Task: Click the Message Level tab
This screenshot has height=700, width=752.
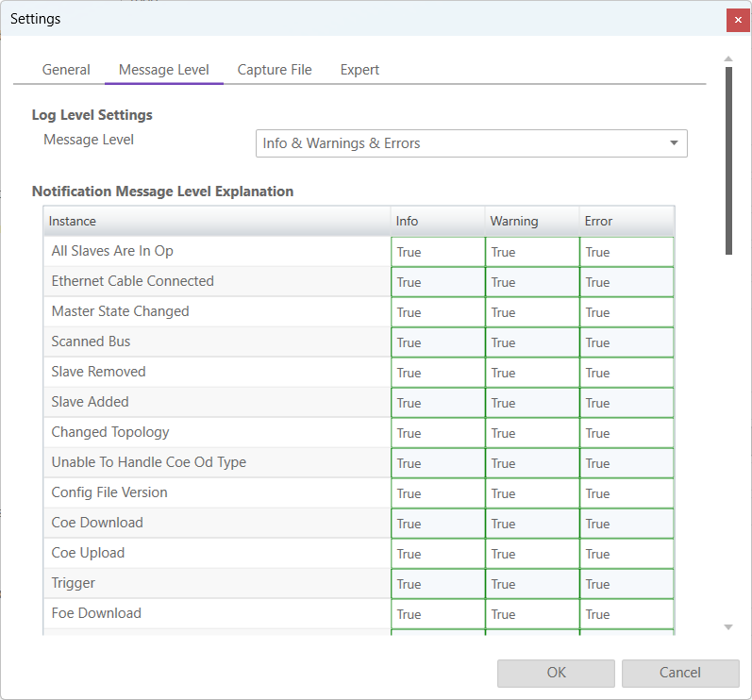Action: tap(164, 70)
